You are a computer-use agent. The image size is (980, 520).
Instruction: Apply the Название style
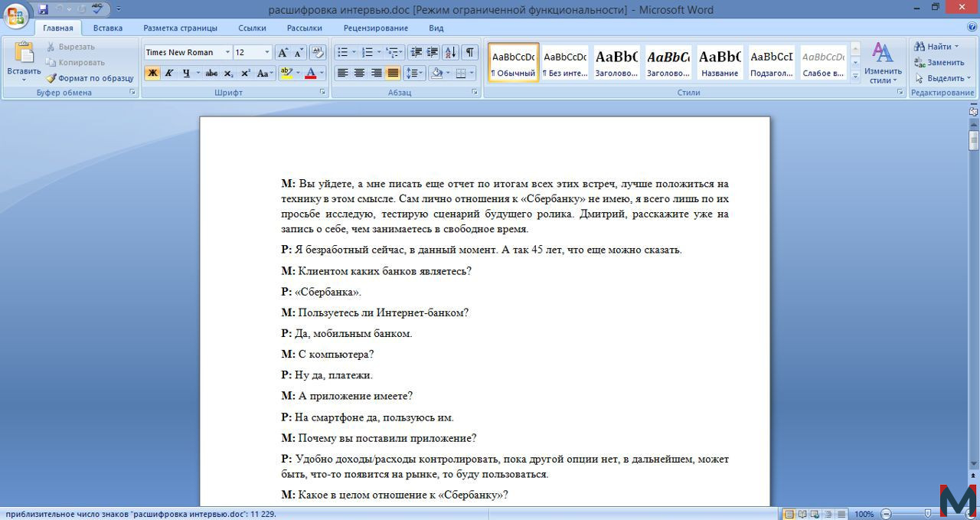tap(720, 62)
